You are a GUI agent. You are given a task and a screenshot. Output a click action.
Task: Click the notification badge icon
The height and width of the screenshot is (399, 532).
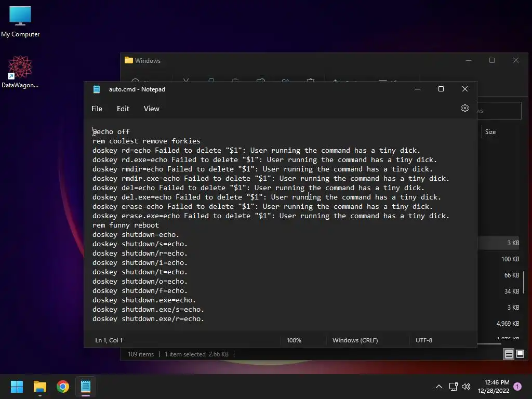click(x=517, y=387)
